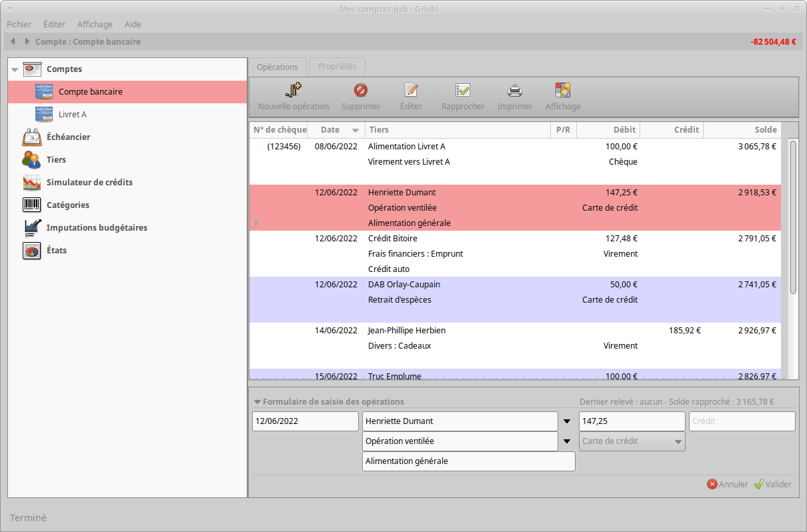Viewport: 807px width, 532px height.
Task: Collapse the Comptes tree node
Action: [15, 70]
